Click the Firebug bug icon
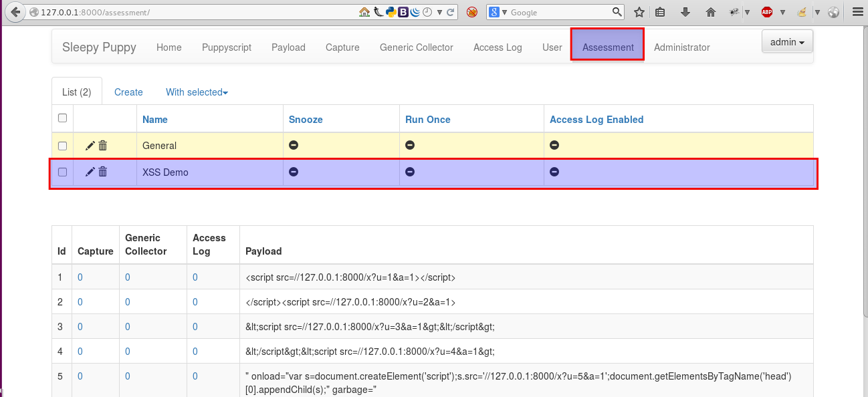Viewport: 868px width, 397px height. (x=734, y=12)
